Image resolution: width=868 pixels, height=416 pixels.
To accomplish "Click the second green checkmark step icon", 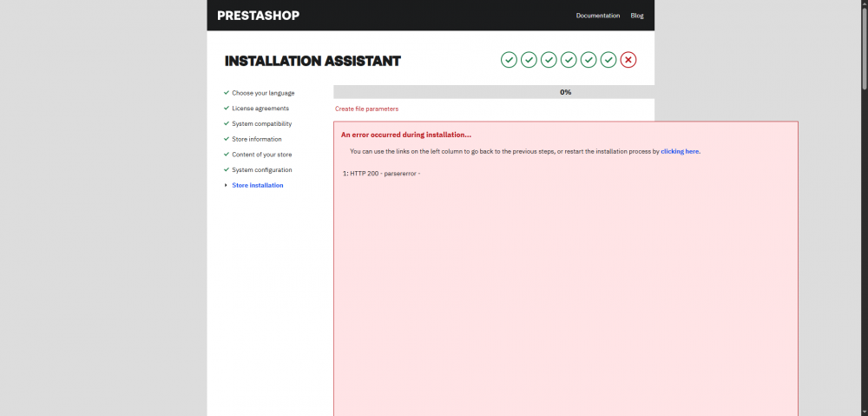I will click(529, 59).
